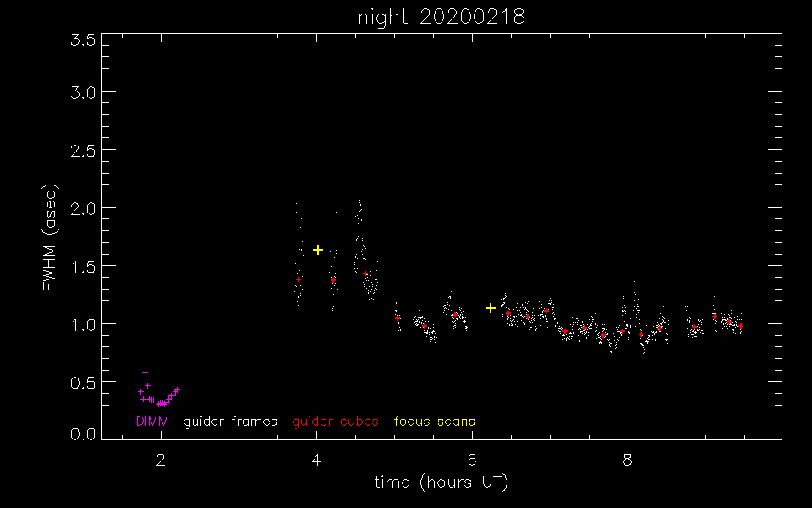Click the yellow 'focus scans' legend label
This screenshot has height=508, width=812.
click(434, 422)
